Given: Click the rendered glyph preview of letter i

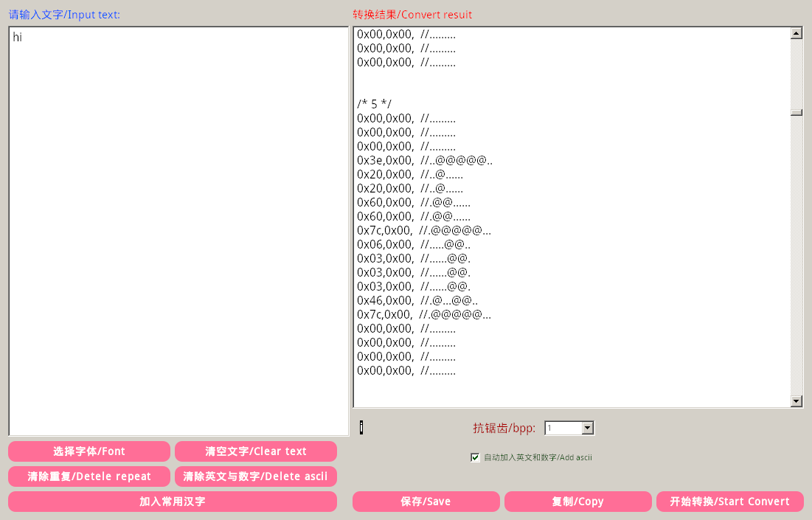Looking at the screenshot, I should (x=361, y=427).
